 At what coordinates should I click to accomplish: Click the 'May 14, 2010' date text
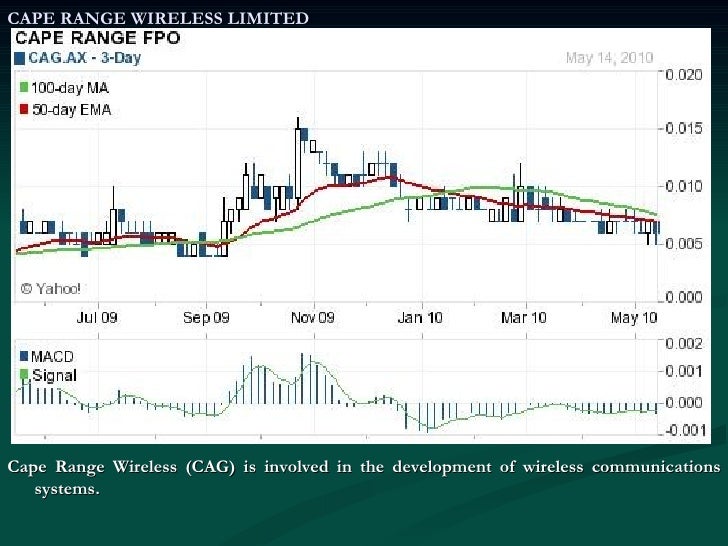[609, 58]
